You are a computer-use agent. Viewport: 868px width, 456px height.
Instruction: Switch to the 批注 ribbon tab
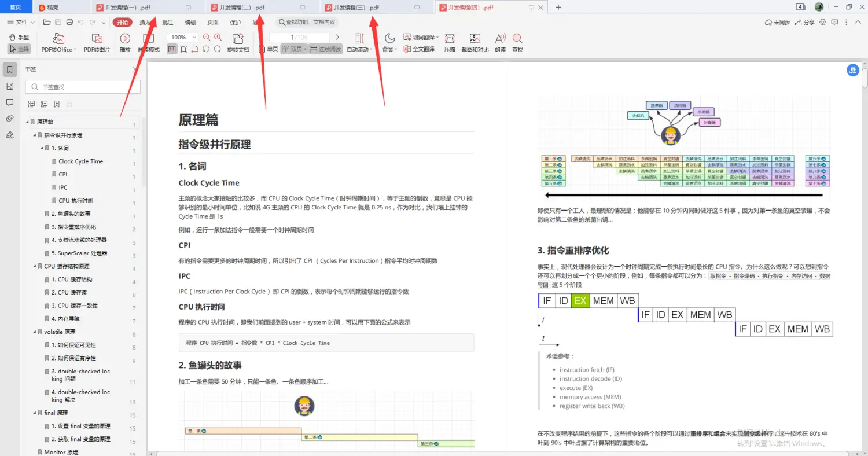167,21
